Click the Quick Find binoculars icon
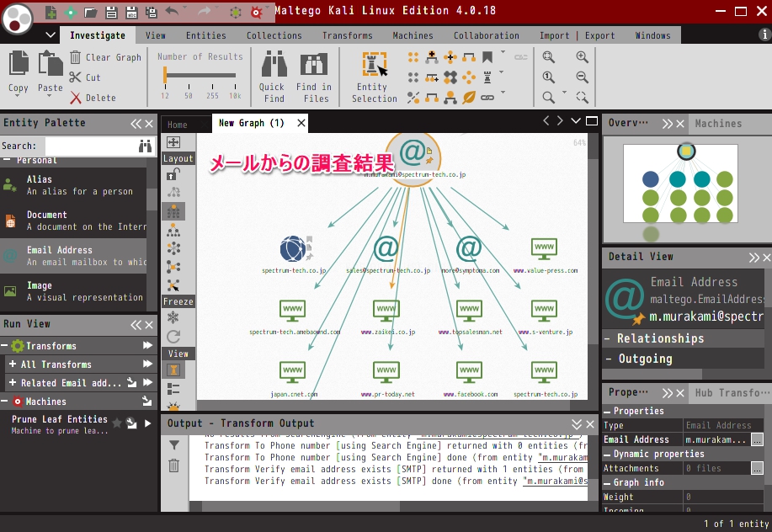Image resolution: width=772 pixels, height=532 pixels. coord(272,66)
